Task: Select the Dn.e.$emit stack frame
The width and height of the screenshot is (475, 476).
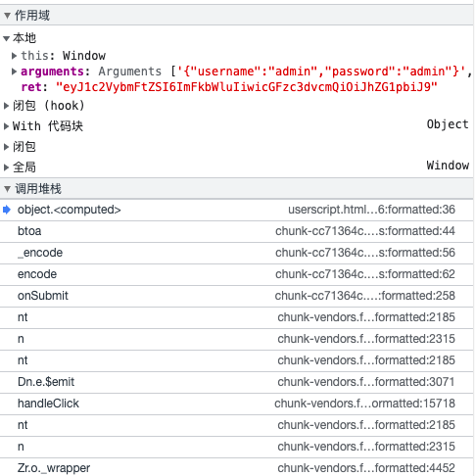Action: tap(237, 382)
